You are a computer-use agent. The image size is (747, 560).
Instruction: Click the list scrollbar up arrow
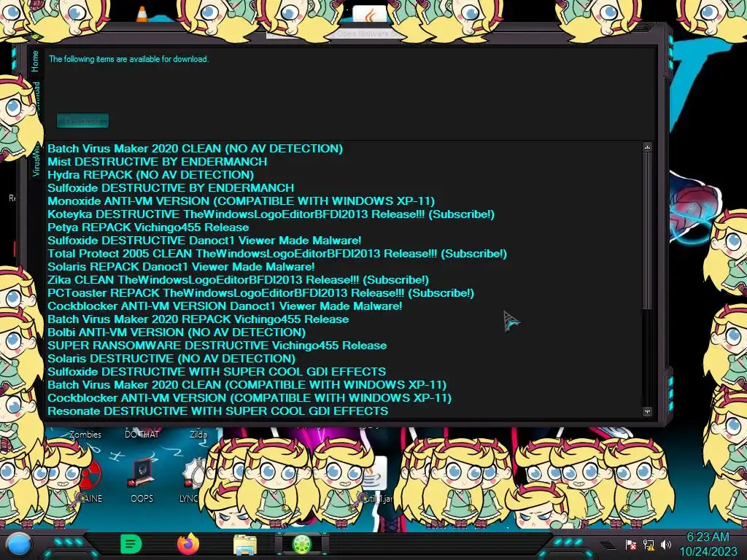[x=647, y=147]
